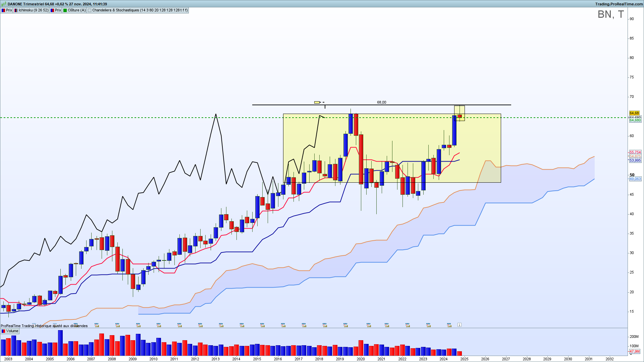Click the 200M level on the volume axis
Image resolution: width=644 pixels, height=362 pixels.
634,337
